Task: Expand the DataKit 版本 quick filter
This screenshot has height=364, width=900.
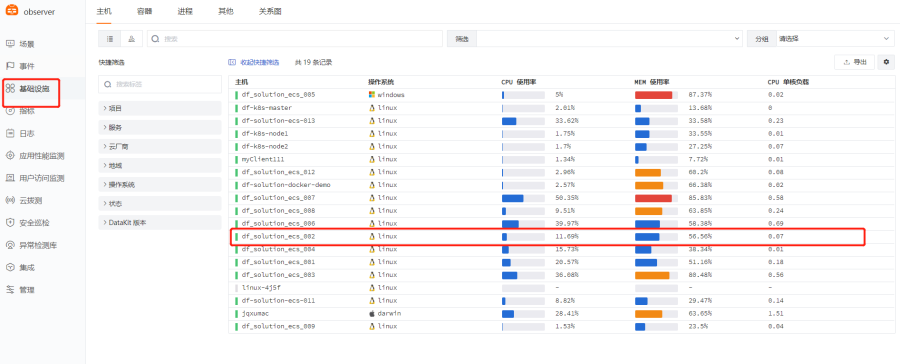Action: point(160,222)
